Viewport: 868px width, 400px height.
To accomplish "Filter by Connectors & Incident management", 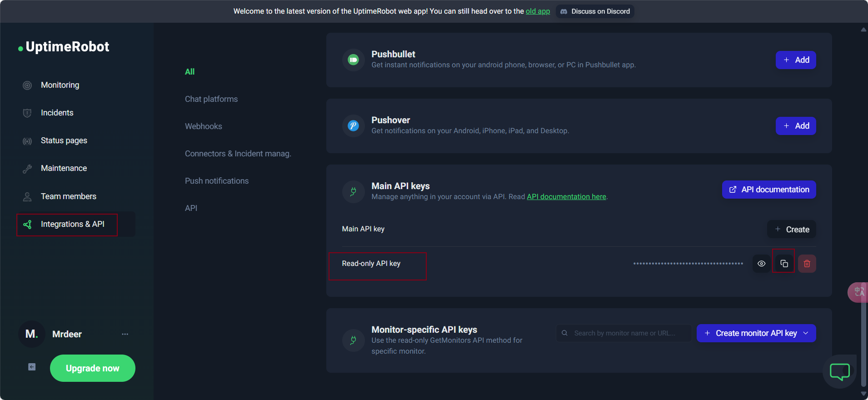I will [238, 154].
